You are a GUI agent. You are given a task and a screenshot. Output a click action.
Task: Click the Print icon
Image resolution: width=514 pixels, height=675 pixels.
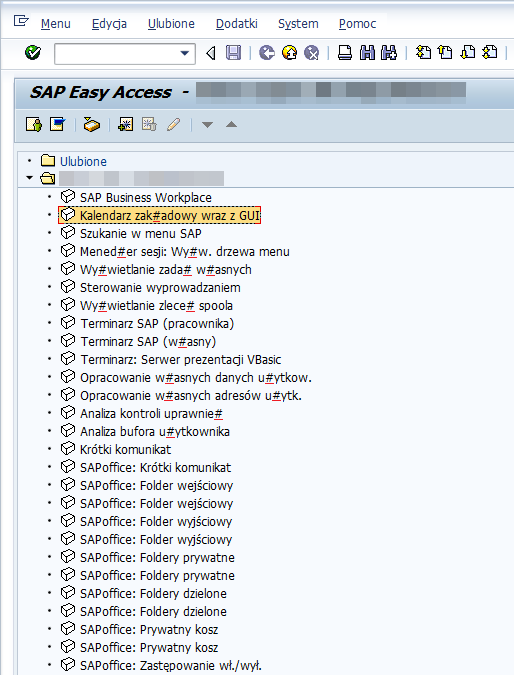345,53
